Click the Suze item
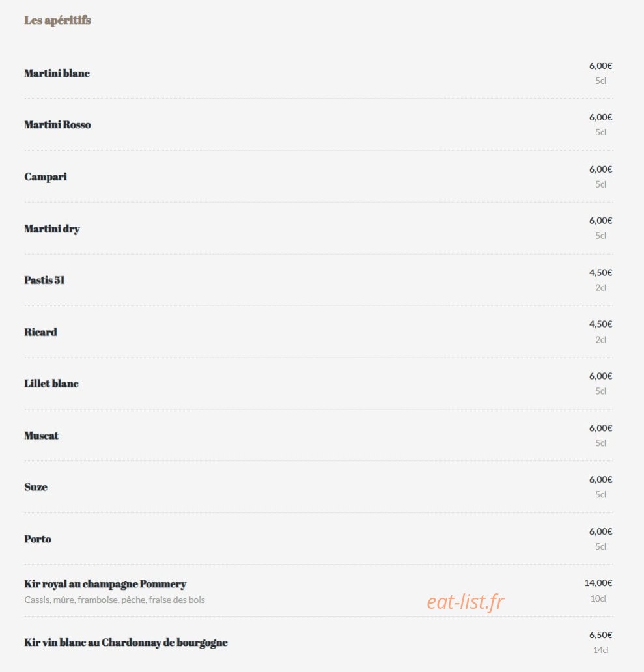Screen dimensions: 644x672 [x=36, y=487]
